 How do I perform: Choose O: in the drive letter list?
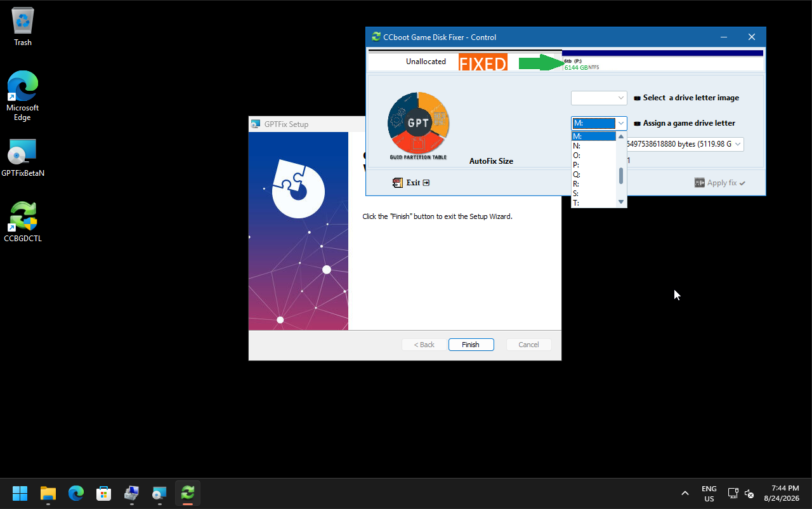[594, 155]
